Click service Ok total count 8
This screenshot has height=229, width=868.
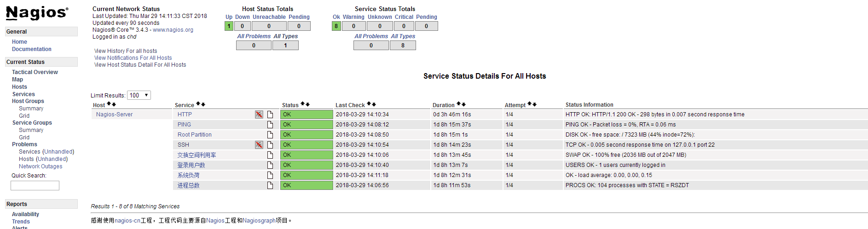pos(336,26)
